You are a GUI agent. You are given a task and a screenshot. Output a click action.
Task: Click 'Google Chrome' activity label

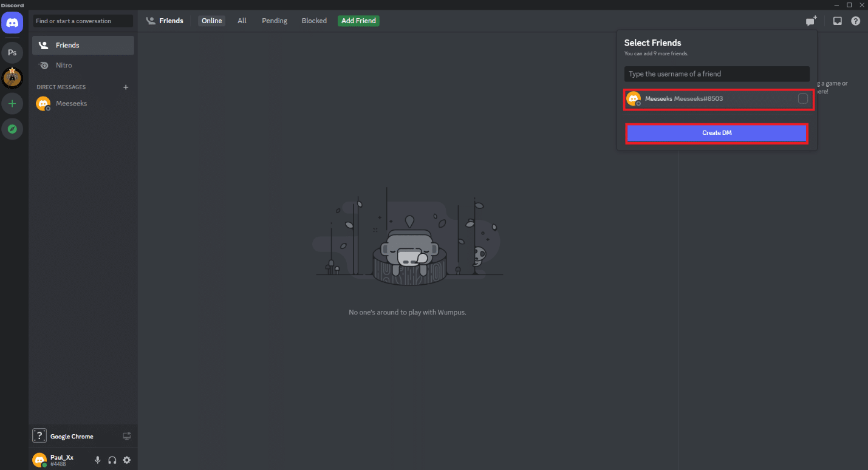(x=72, y=437)
